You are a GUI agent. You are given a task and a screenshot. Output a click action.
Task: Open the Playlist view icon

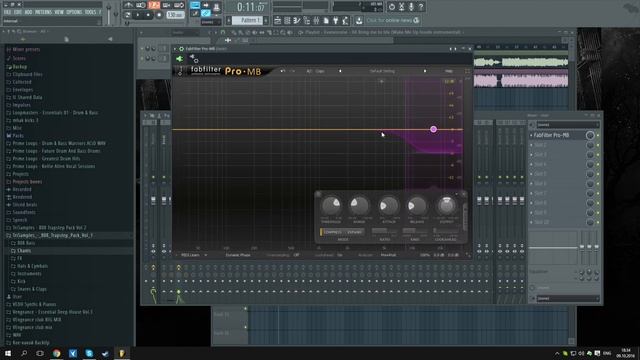click(x=277, y=20)
